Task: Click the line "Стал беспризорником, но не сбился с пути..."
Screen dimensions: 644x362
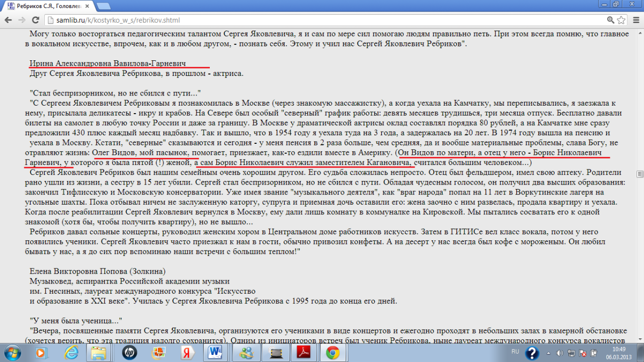Action: pyautogui.click(x=115, y=93)
